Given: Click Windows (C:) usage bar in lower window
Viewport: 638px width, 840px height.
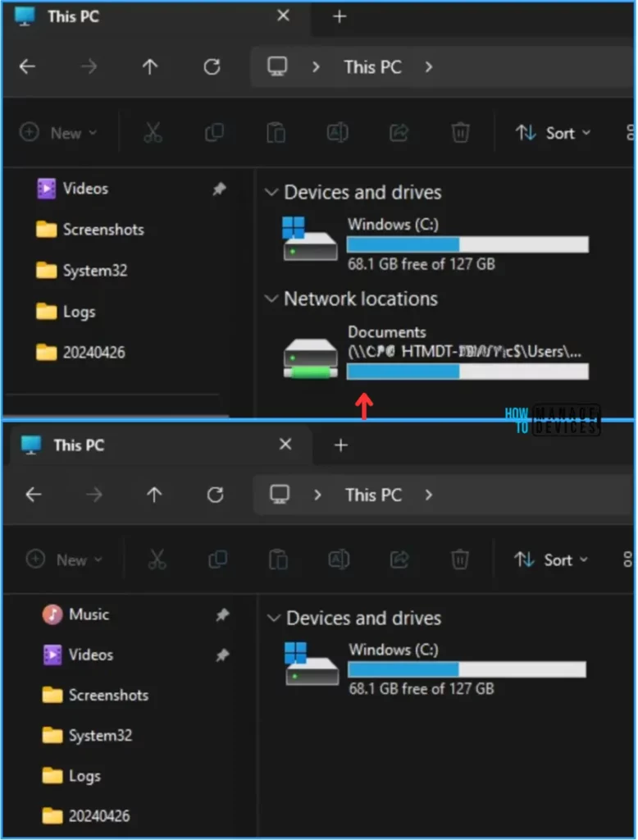Looking at the screenshot, I should point(467,669).
